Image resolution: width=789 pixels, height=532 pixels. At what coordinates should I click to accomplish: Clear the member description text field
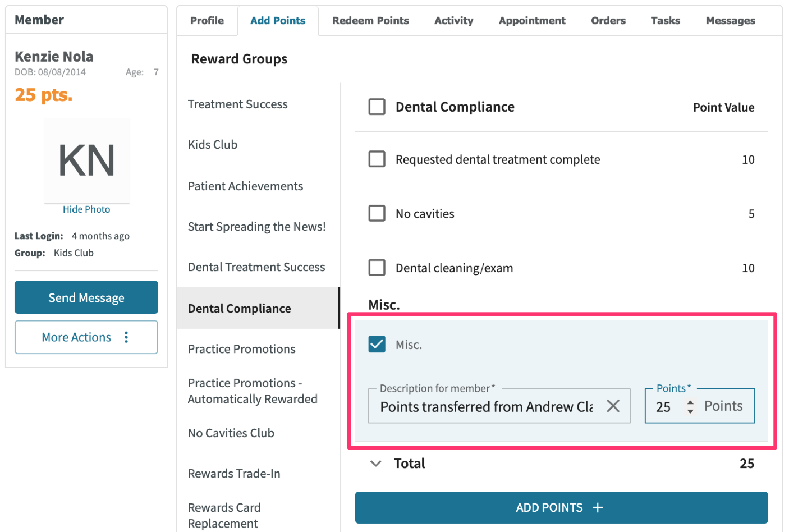pos(613,406)
